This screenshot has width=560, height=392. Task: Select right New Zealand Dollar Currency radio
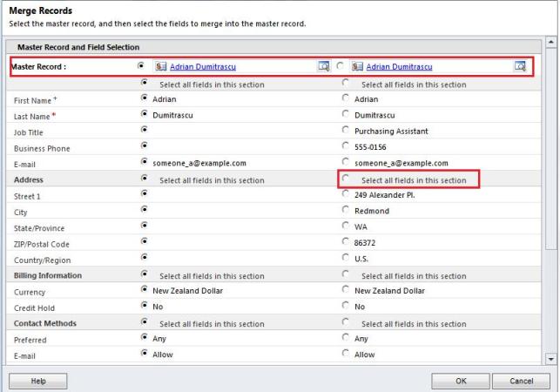tap(346, 288)
